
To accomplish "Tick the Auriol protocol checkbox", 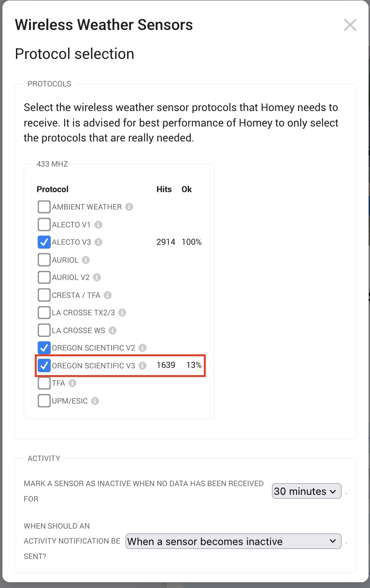I will pos(44,260).
